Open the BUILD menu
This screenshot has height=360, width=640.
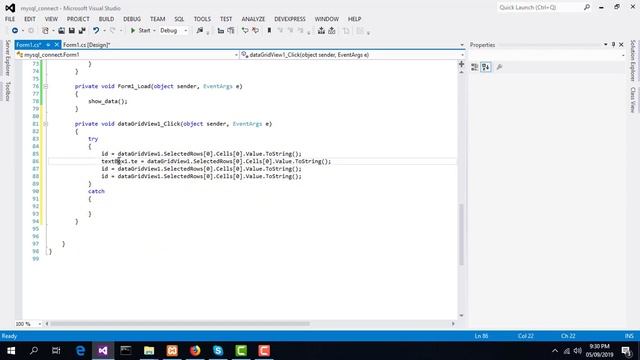tap(107, 19)
